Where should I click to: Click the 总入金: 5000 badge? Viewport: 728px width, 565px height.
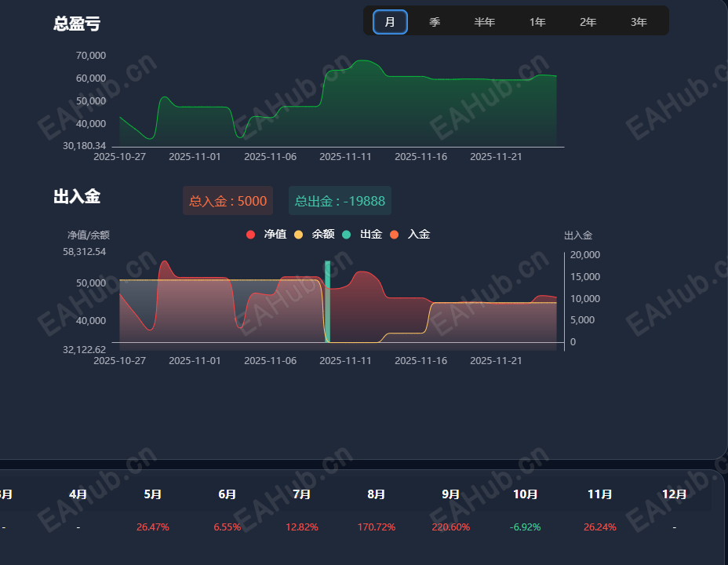click(228, 201)
